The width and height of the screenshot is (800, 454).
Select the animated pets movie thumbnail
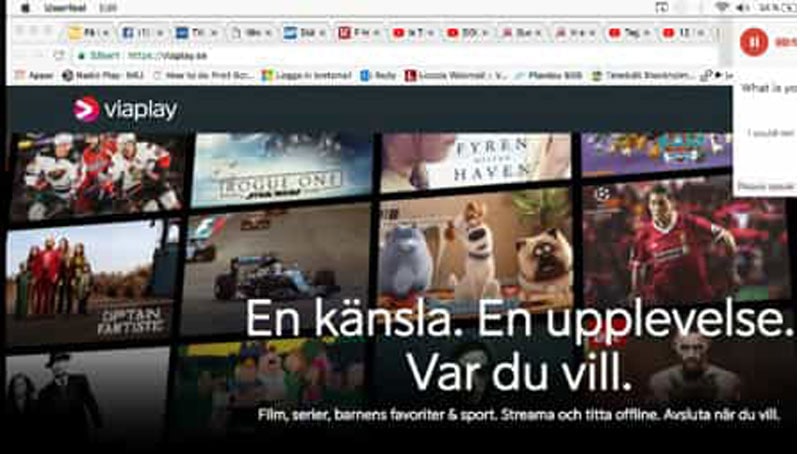click(x=474, y=250)
